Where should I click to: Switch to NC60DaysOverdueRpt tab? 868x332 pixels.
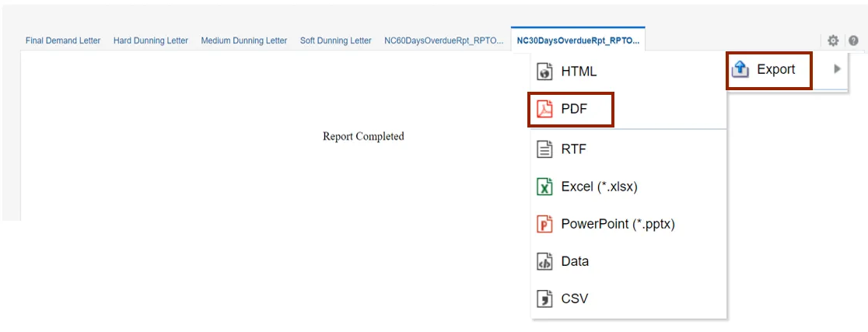(444, 40)
